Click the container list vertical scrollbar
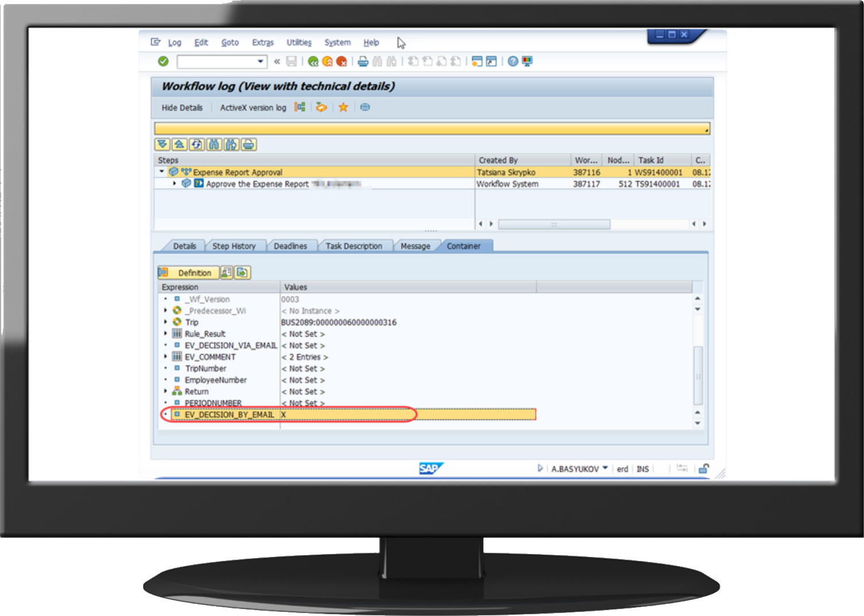The height and width of the screenshot is (616, 864). pyautogui.click(x=698, y=376)
